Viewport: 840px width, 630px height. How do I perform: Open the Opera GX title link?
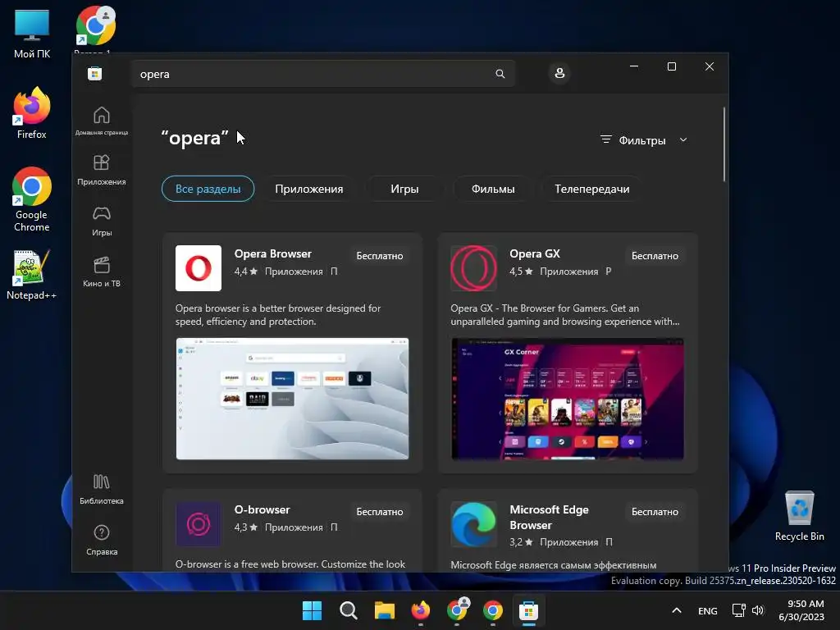point(535,254)
